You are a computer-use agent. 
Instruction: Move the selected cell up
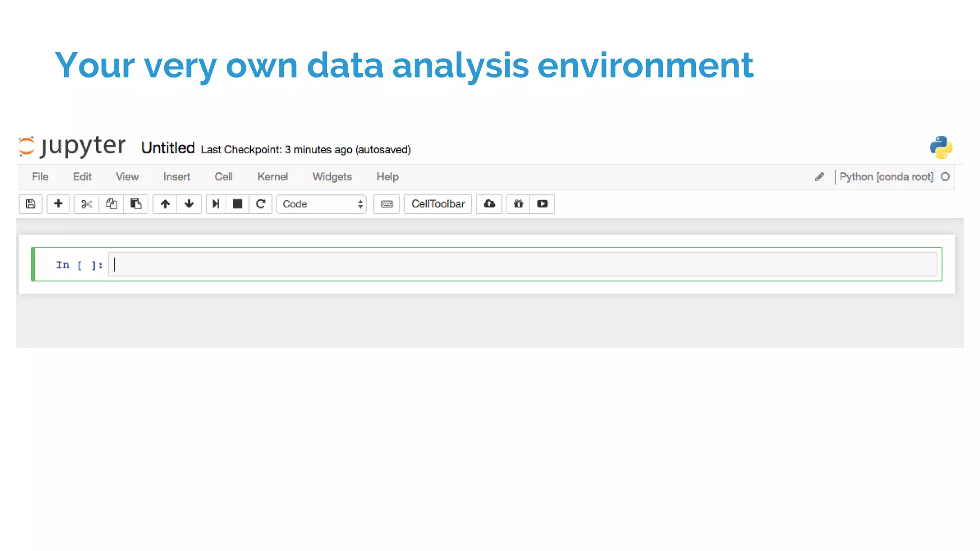coord(165,204)
